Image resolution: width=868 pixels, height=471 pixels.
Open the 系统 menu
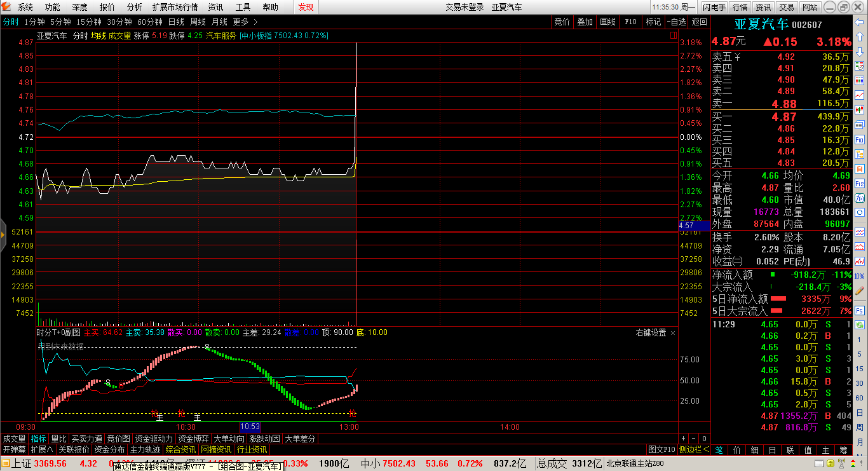(x=25, y=7)
